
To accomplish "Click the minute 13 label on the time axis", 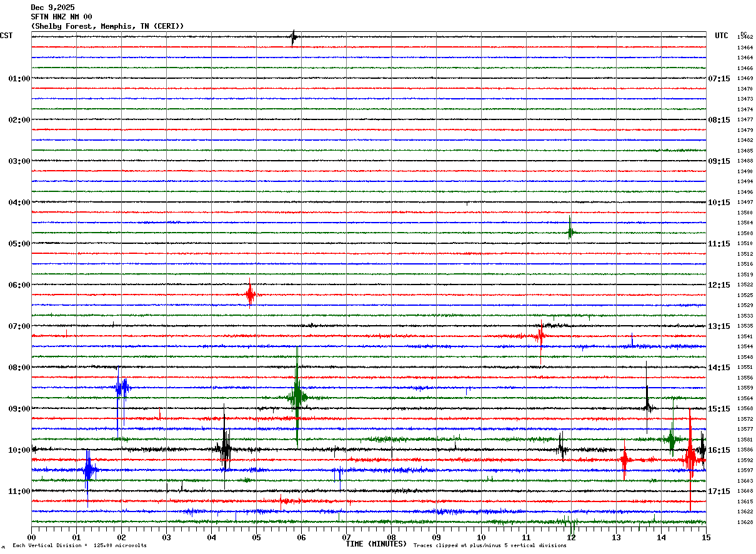I will click(x=616, y=537).
